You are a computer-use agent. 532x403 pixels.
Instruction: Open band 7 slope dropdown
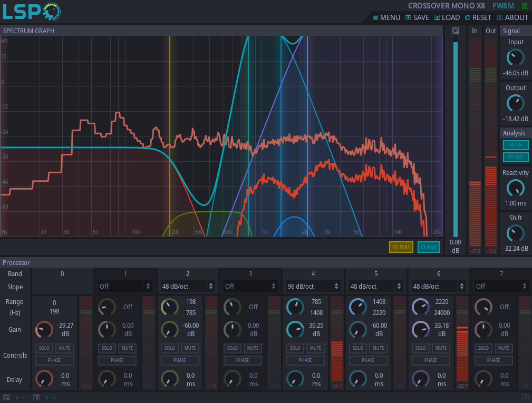click(501, 287)
